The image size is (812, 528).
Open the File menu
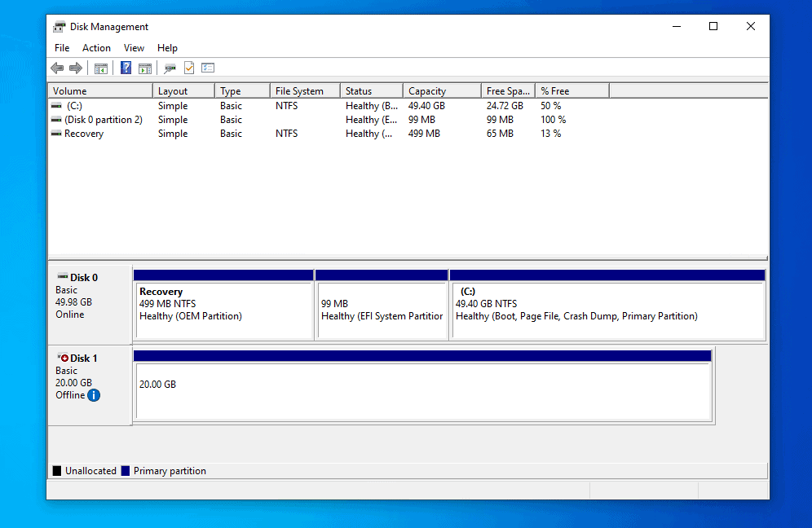point(62,47)
